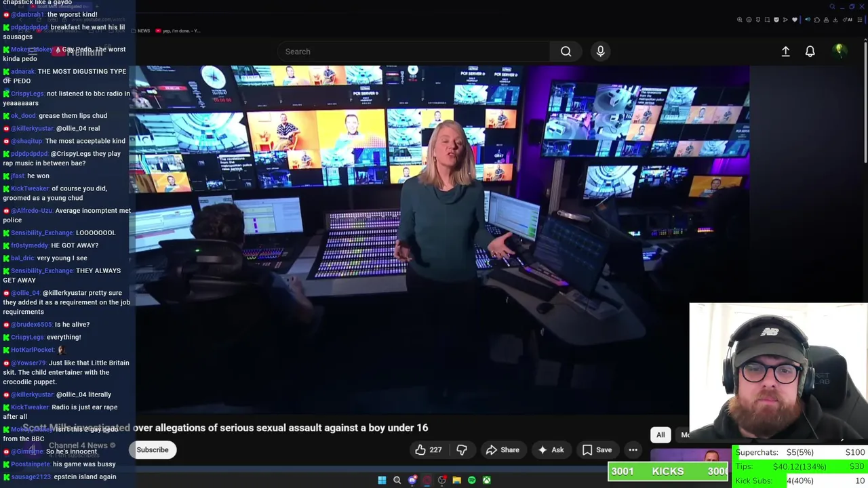Image resolution: width=868 pixels, height=488 pixels.
Task: Click username jfast in chat
Action: (x=18, y=176)
